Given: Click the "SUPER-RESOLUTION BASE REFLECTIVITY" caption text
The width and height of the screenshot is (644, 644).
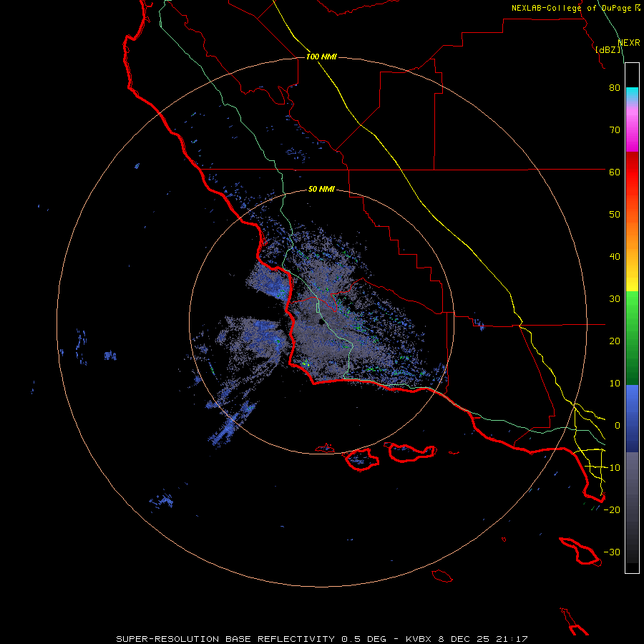Looking at the screenshot, I should pos(224,639).
